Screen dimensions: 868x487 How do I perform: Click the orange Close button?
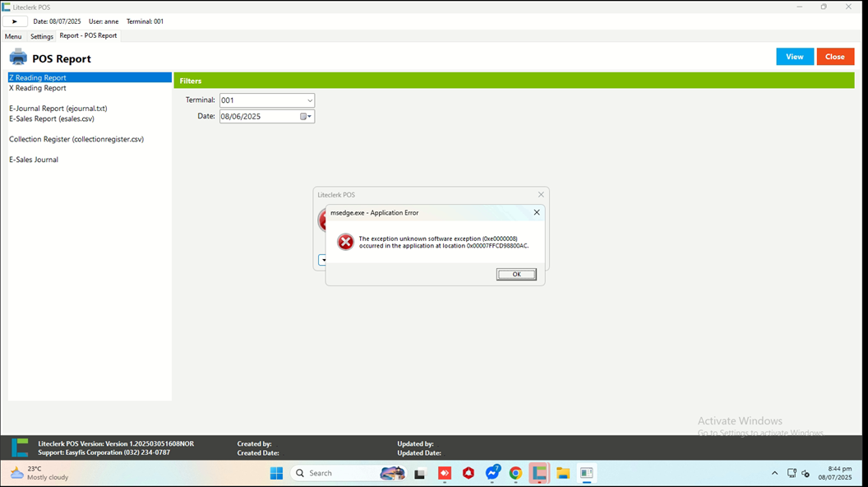click(x=835, y=57)
